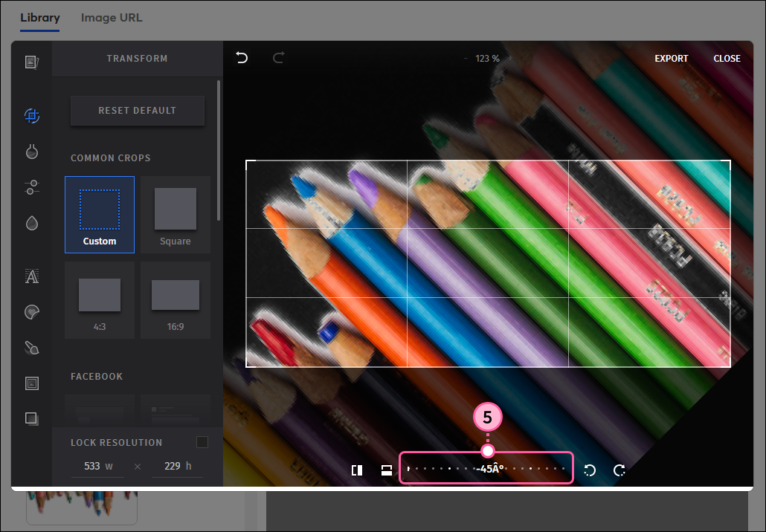Viewport: 766px width, 532px height.
Task: Rotate image counterclockwise
Action: click(590, 470)
